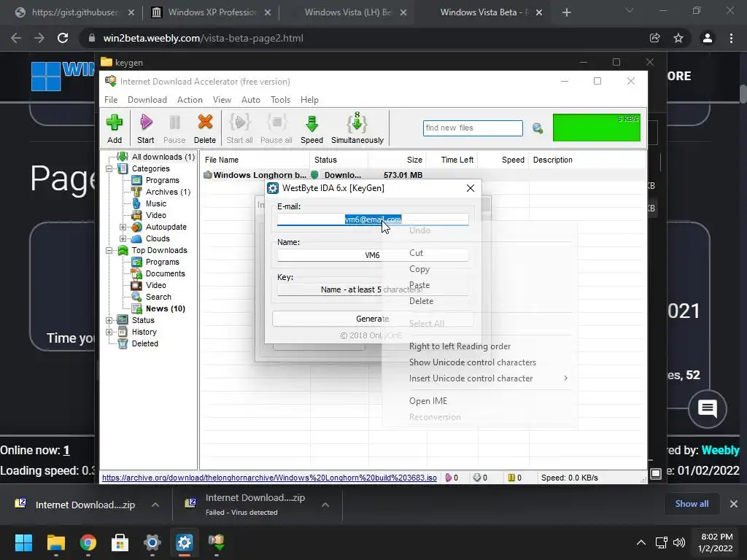Open the archive.org Longhorn ISO link

click(x=269, y=478)
